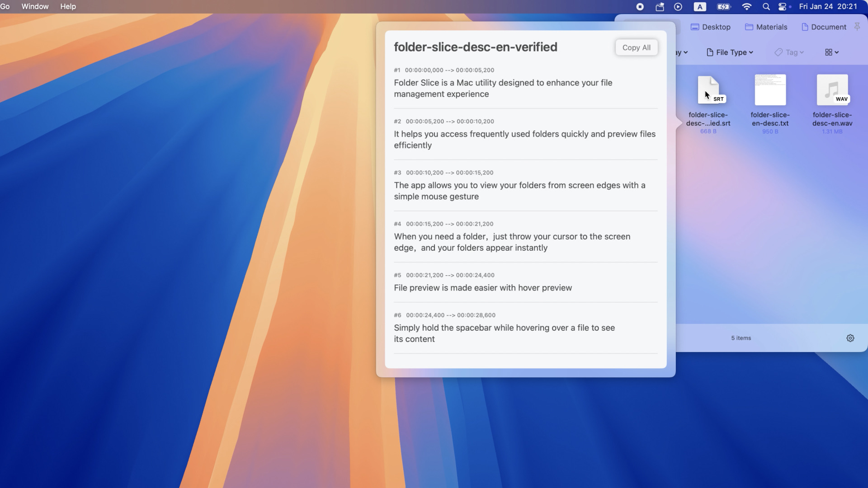Check the battery status indicator

point(723,6)
